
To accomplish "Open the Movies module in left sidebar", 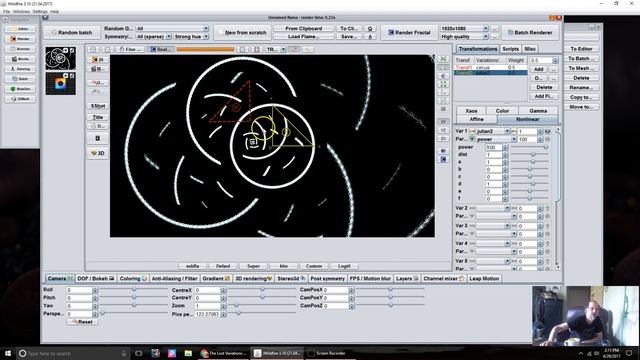I will click(20, 59).
